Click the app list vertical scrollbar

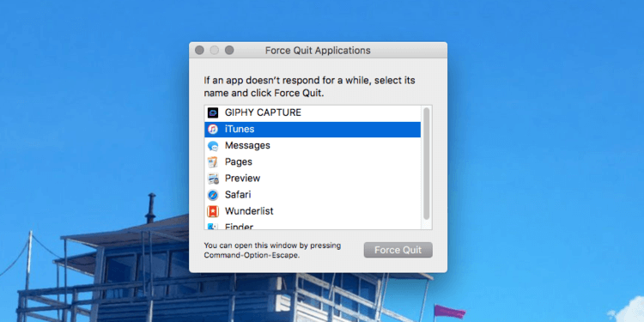426,163
